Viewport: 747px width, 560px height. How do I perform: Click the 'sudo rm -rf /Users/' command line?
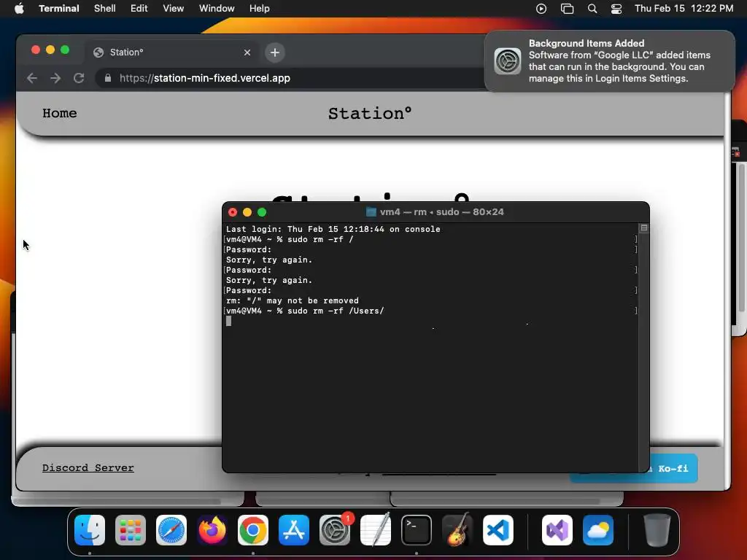tap(305, 311)
